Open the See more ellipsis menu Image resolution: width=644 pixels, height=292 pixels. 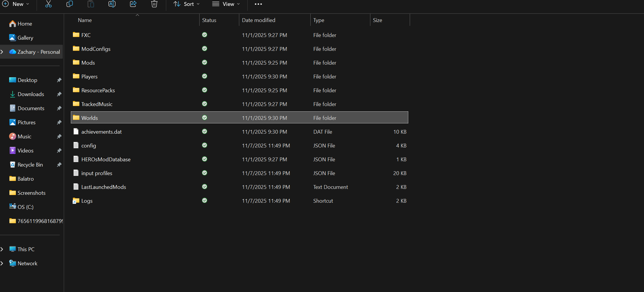coord(258,4)
